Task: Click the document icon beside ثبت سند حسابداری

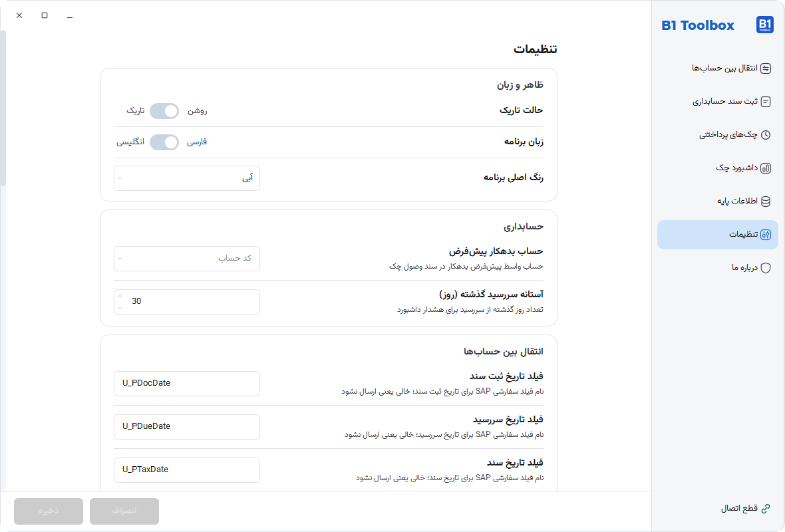Action: (x=766, y=102)
